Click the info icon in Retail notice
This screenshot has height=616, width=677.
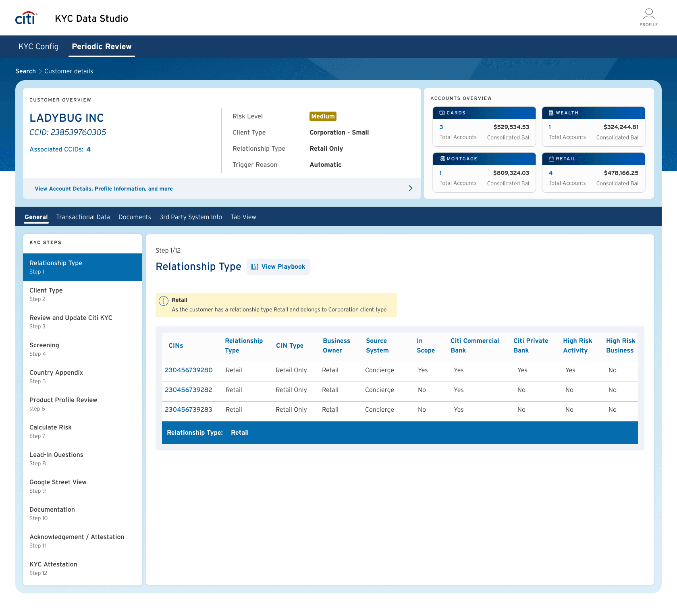tap(164, 301)
